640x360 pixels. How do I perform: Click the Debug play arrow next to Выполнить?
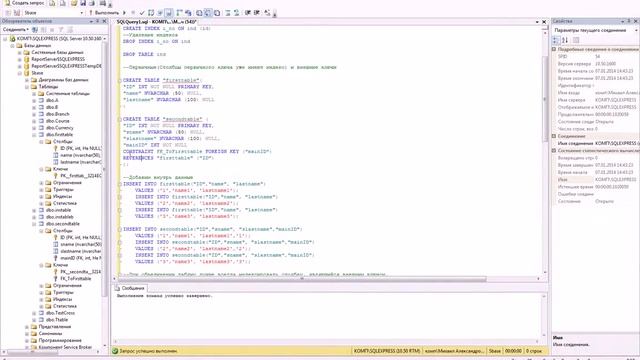(x=124, y=13)
